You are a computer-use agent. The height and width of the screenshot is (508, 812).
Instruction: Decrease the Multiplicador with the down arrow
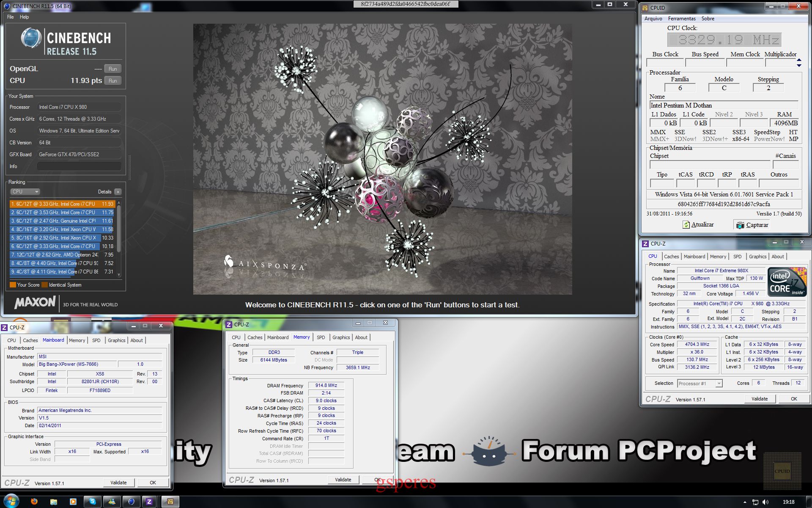coord(799,65)
